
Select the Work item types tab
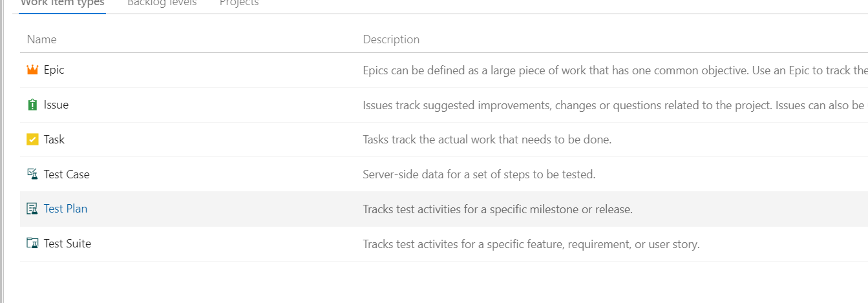(63, 3)
